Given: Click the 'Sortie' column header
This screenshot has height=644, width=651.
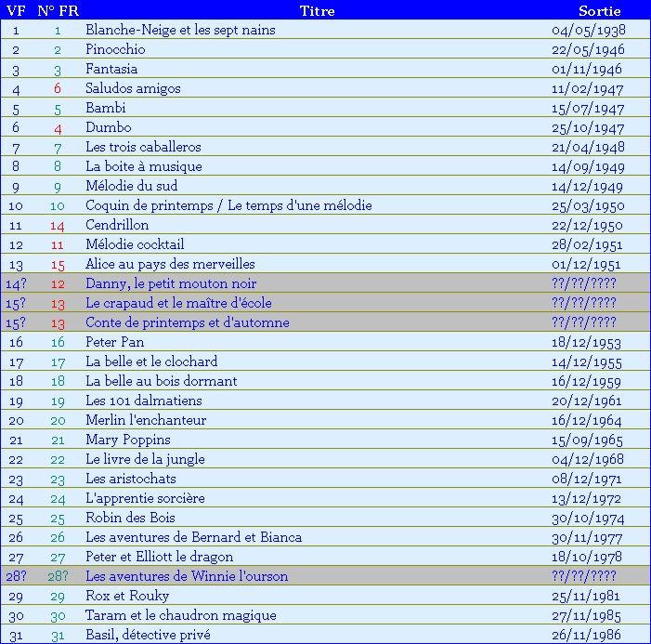Looking at the screenshot, I should point(600,11).
